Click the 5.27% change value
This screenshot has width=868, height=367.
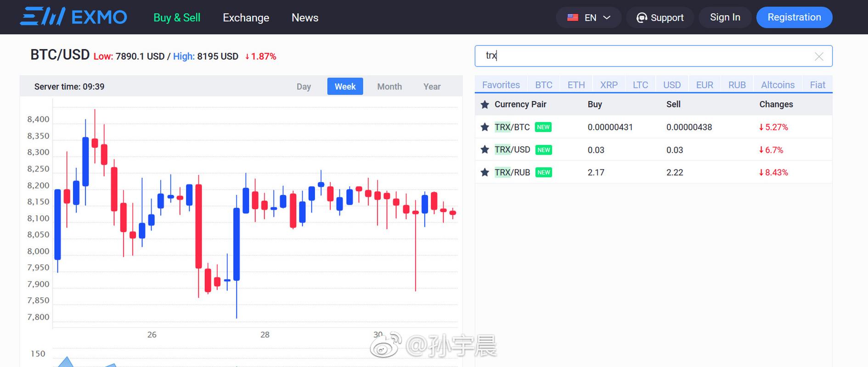coord(773,127)
